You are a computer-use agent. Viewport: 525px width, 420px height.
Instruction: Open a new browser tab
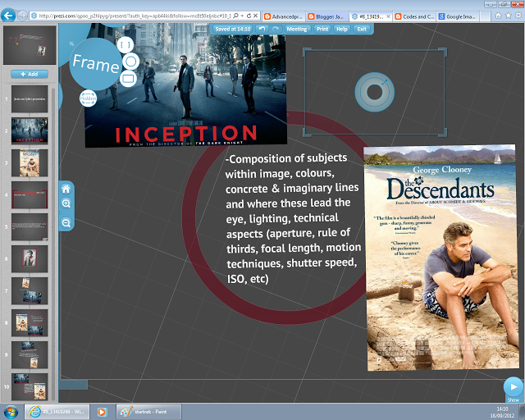[x=485, y=16]
